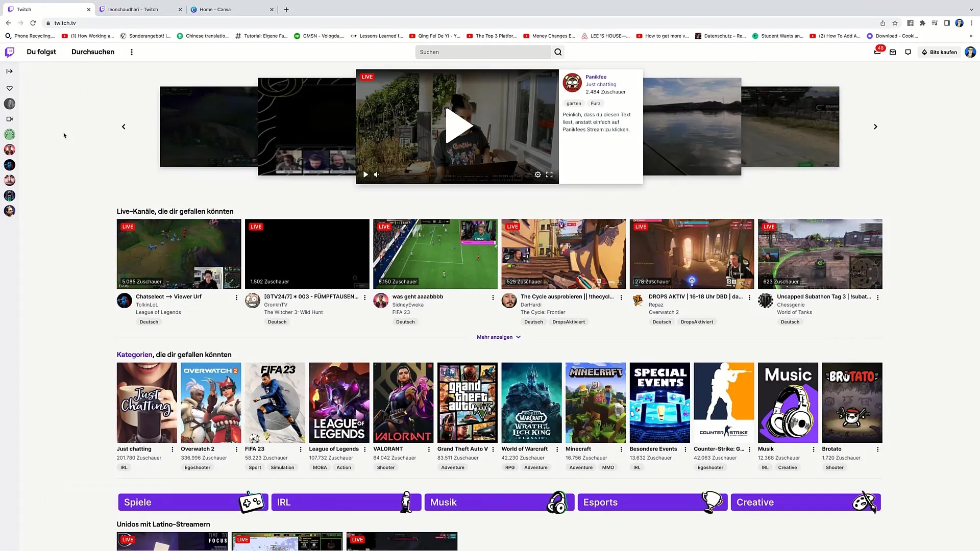The width and height of the screenshot is (980, 551).
Task: Open Twitch whispers mail icon
Action: pyautogui.click(x=893, y=52)
